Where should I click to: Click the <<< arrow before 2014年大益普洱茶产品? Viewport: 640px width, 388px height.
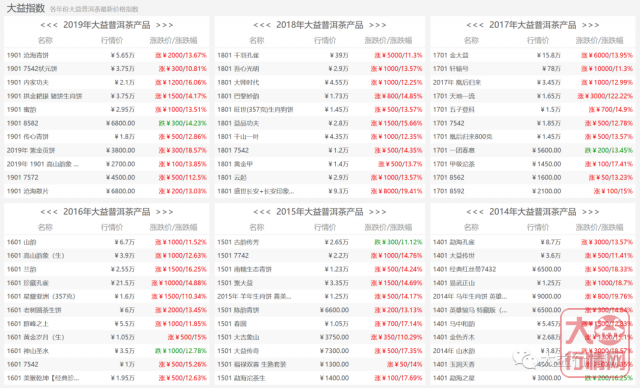coord(475,212)
